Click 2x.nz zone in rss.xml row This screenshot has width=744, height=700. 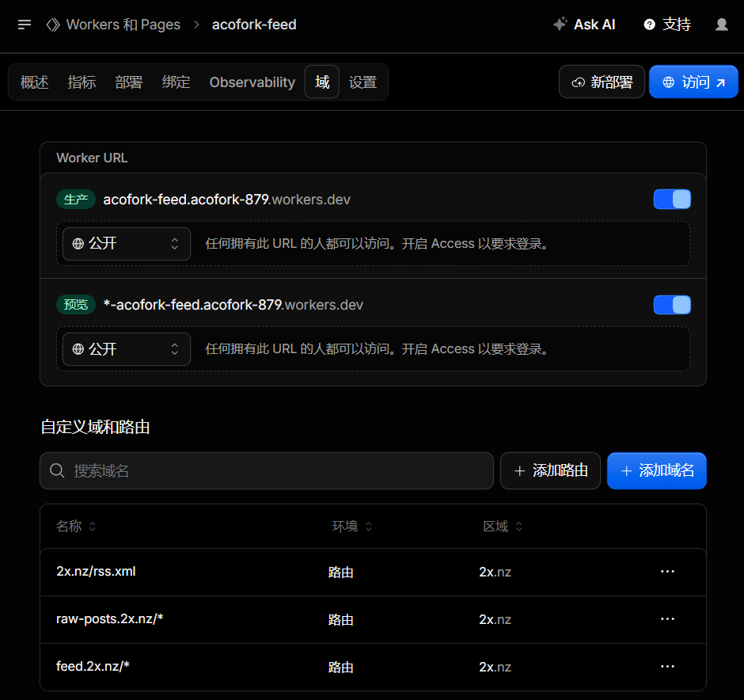495,572
